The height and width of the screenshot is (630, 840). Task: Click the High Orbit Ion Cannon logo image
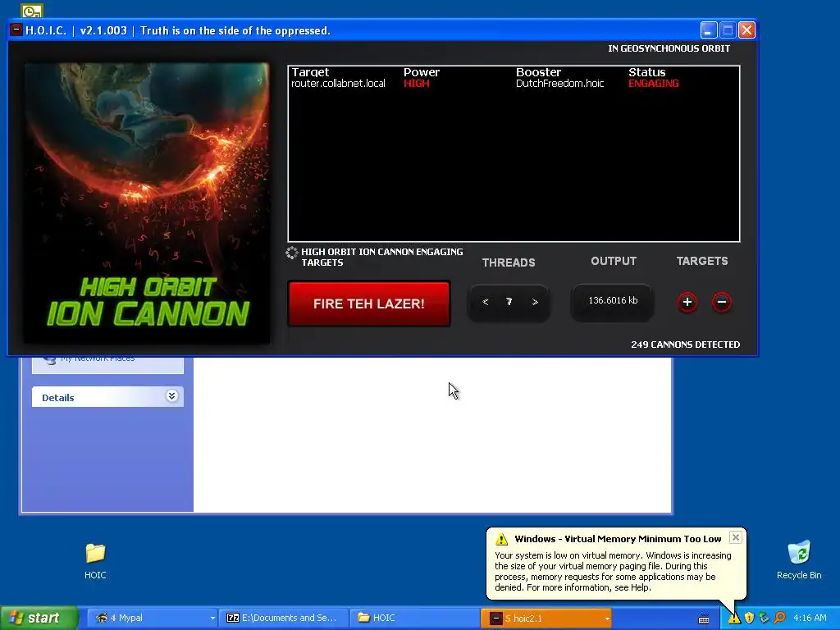tap(147, 203)
